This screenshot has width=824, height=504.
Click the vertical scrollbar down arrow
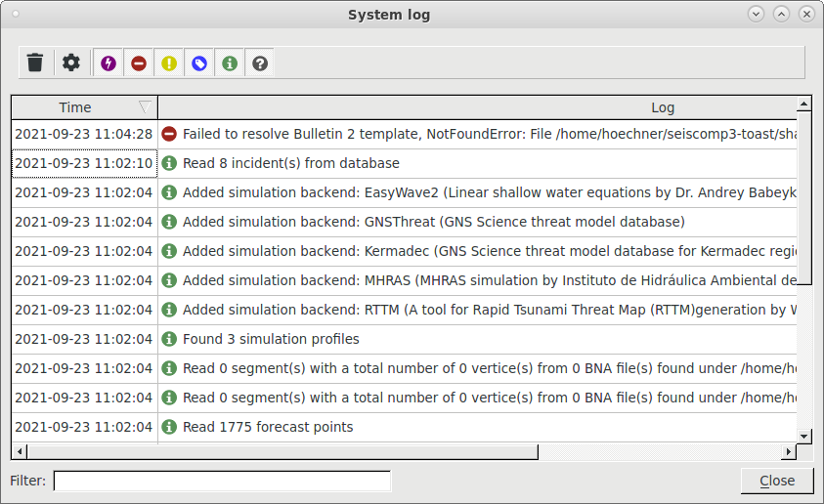(x=804, y=437)
